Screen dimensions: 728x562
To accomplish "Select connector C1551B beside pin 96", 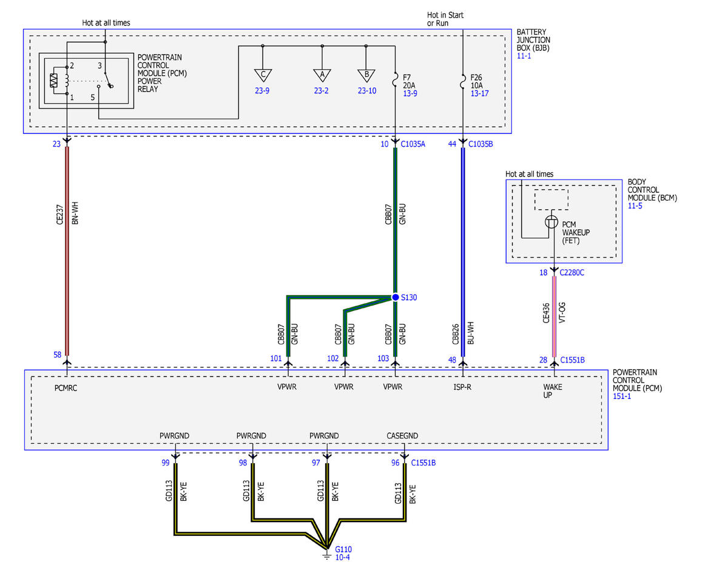I will [423, 463].
